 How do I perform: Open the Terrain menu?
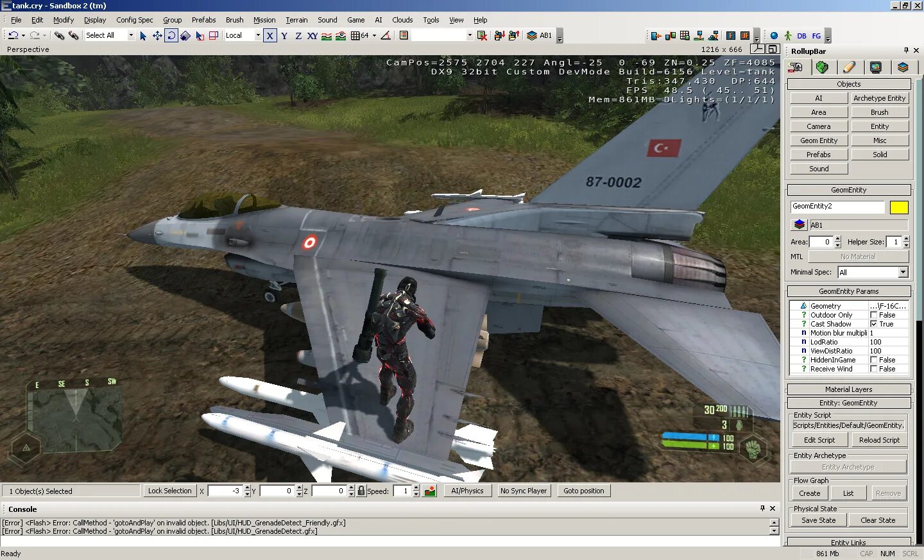point(296,20)
